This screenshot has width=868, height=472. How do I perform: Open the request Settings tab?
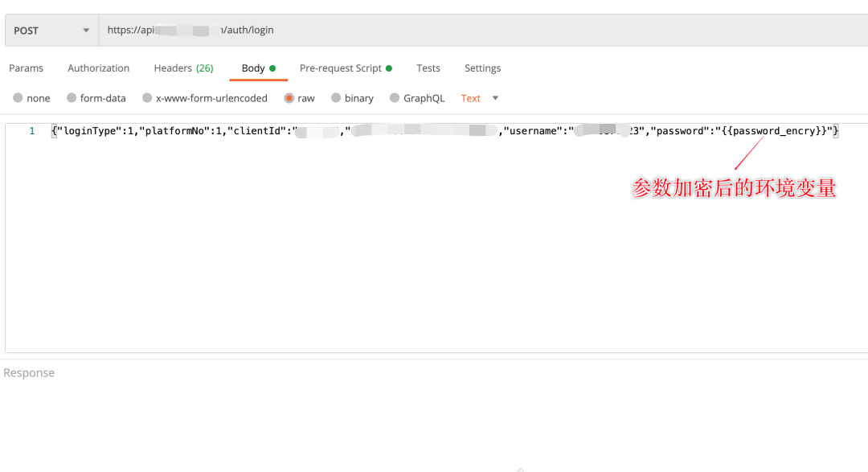482,68
